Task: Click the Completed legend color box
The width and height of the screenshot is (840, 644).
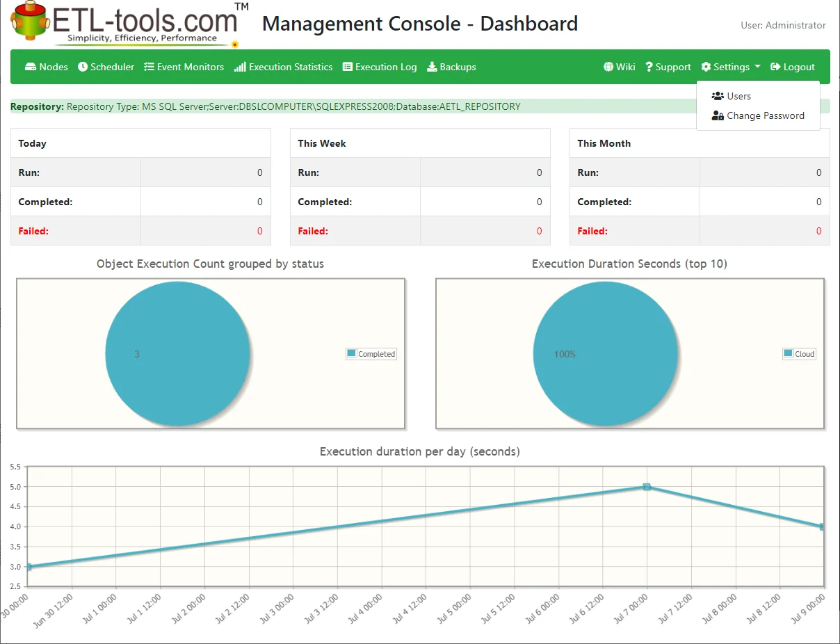Action: coord(352,353)
